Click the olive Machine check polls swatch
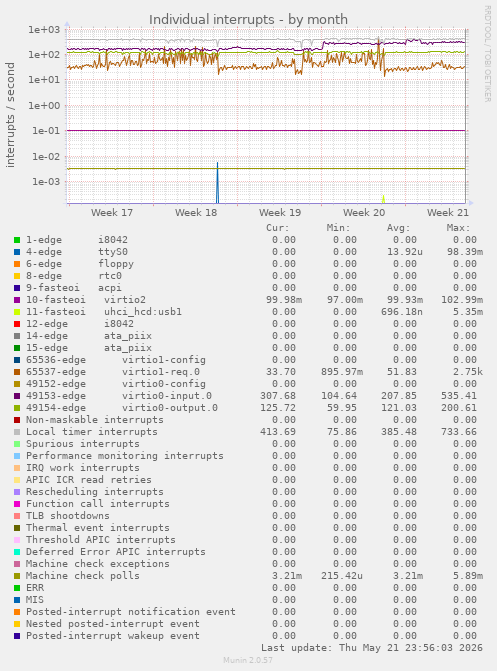 (x=17, y=576)
